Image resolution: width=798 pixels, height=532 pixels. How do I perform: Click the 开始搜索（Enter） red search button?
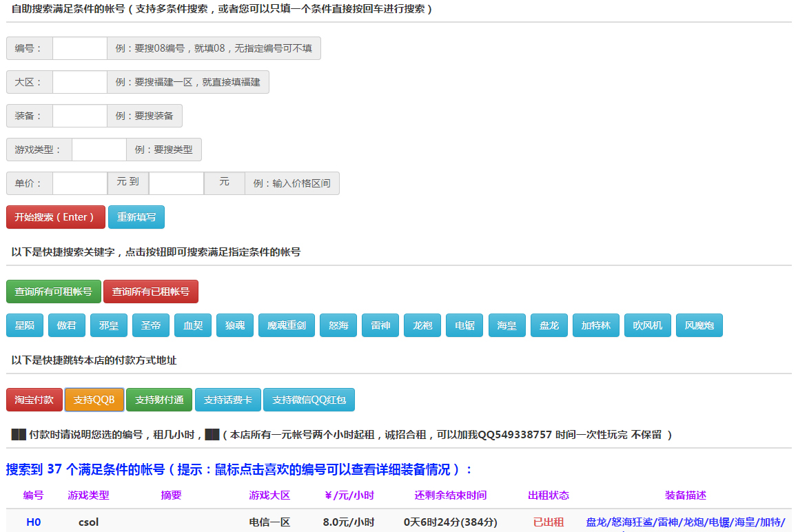click(x=56, y=217)
